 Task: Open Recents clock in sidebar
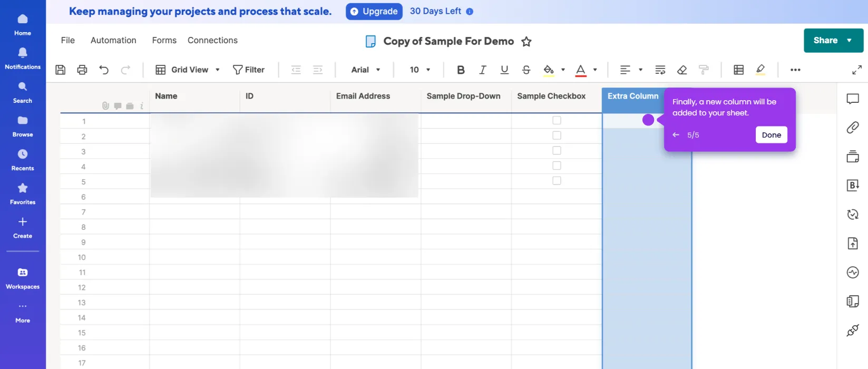23,159
